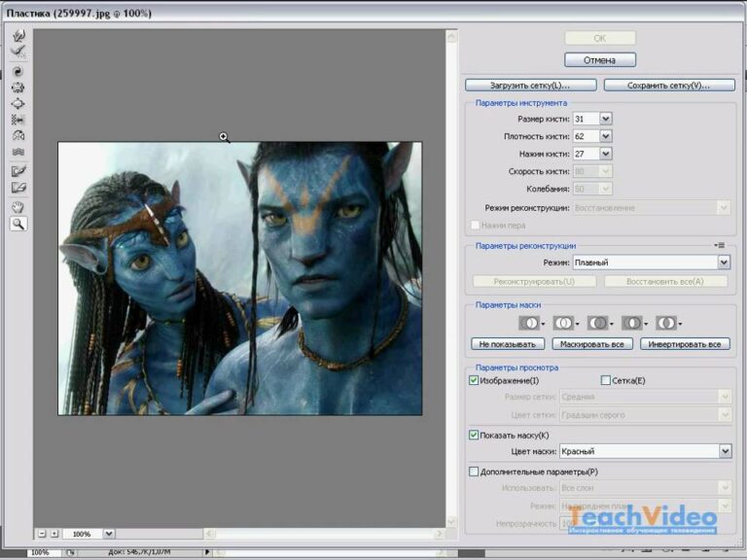
Task: Click the Не показывать button
Action: (508, 344)
